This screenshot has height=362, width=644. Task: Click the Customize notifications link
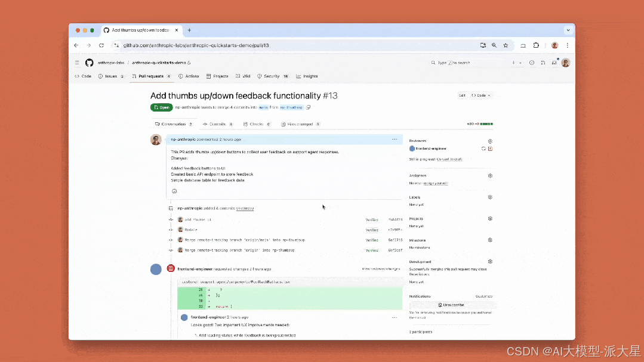484,296
